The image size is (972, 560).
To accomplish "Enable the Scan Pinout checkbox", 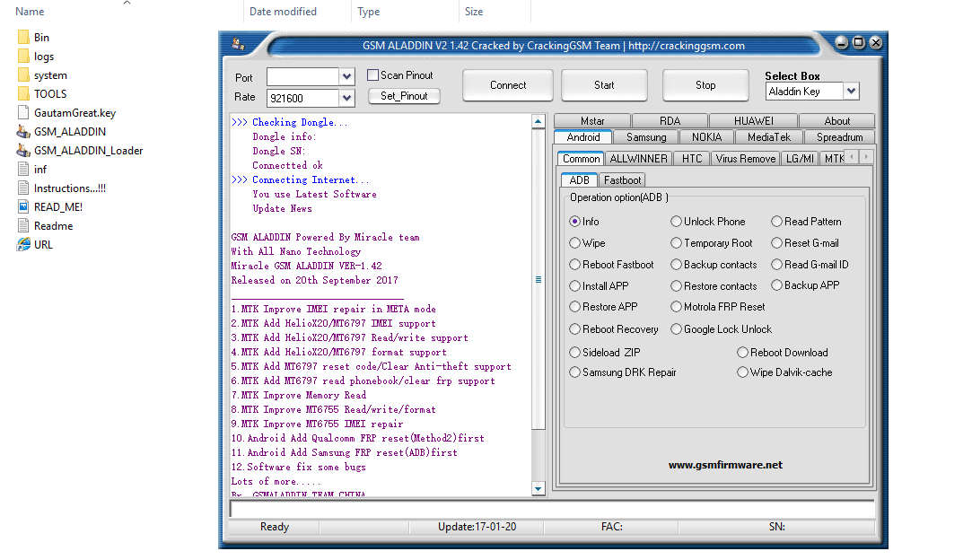I will [x=372, y=75].
